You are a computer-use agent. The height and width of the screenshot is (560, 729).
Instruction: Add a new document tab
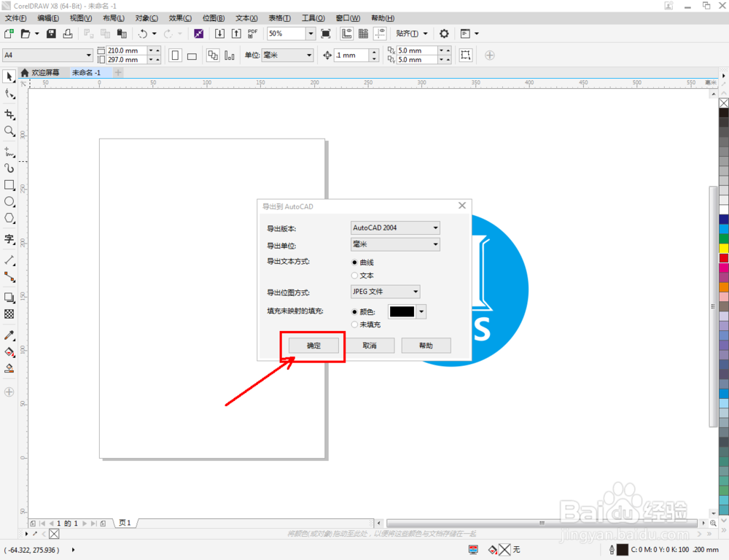(118, 73)
